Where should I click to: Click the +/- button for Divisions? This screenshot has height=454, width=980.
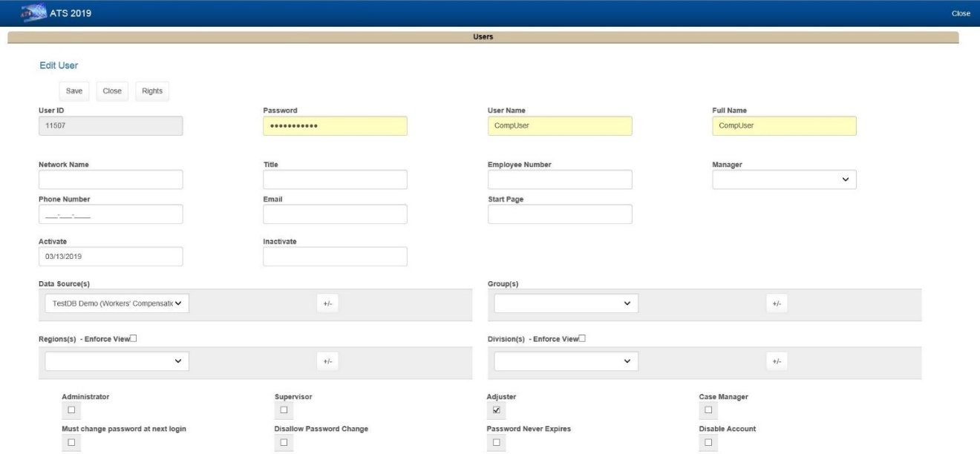777,361
